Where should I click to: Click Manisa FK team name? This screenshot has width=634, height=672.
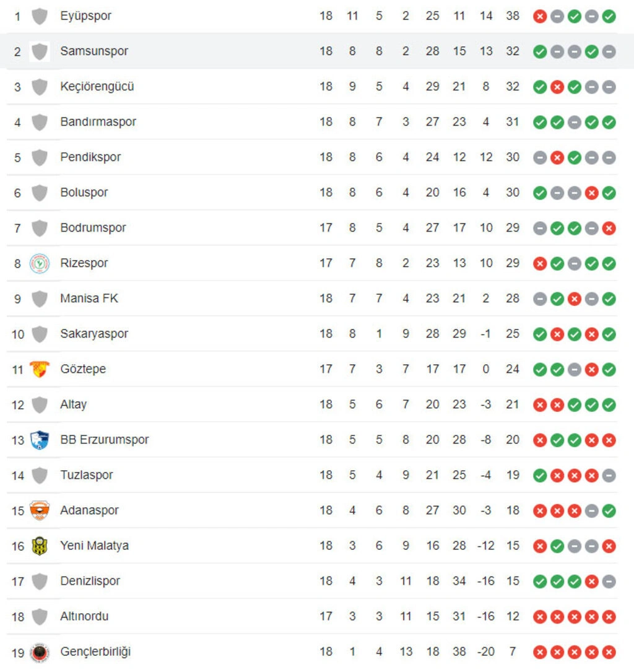click(89, 299)
